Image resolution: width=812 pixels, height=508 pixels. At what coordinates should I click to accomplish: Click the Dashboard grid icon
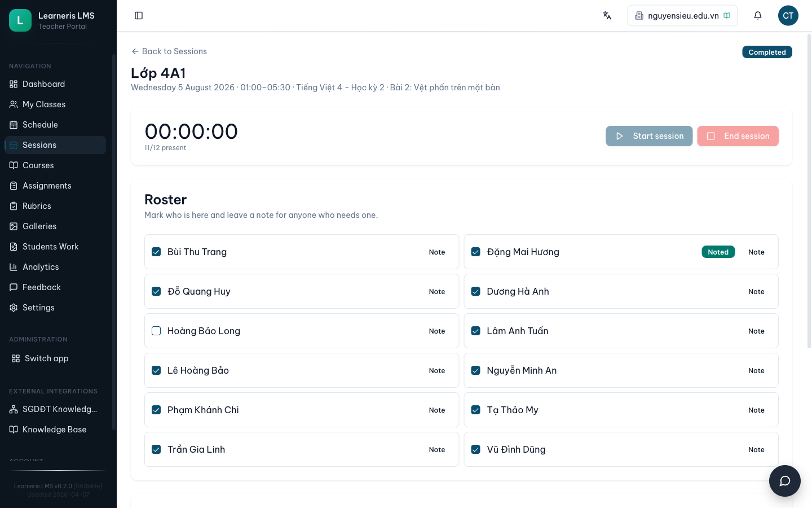point(14,84)
